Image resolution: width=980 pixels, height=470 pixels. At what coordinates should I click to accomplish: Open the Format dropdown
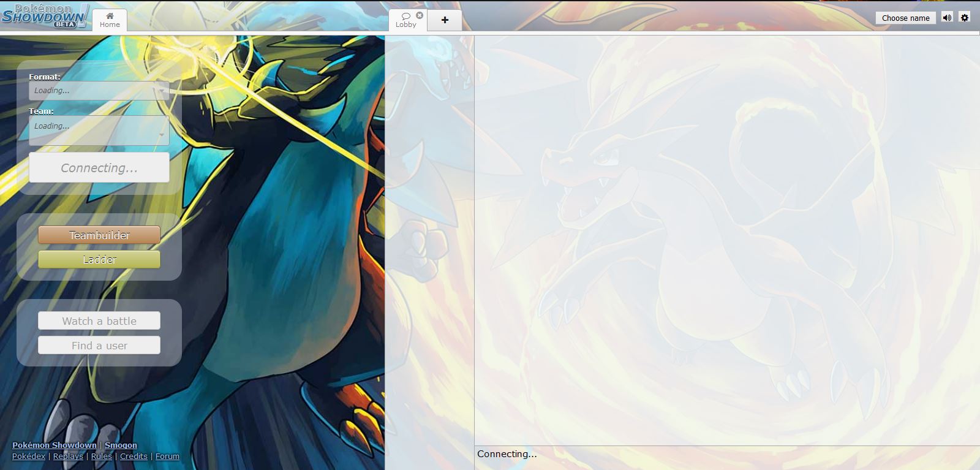coord(99,91)
